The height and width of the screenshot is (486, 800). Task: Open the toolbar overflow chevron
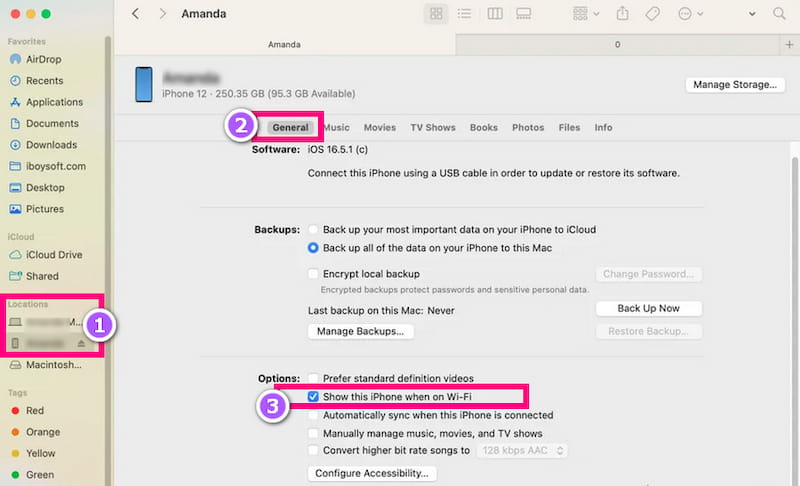tap(752, 14)
